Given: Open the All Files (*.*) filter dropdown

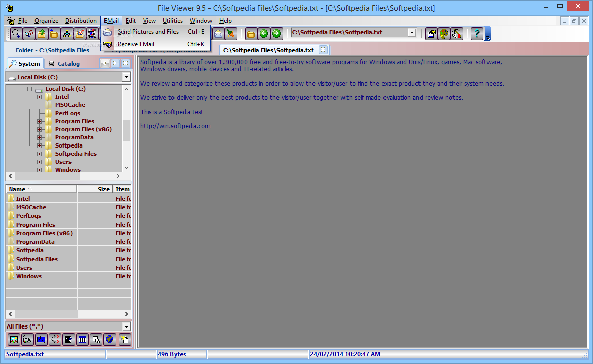Looking at the screenshot, I should (126, 326).
